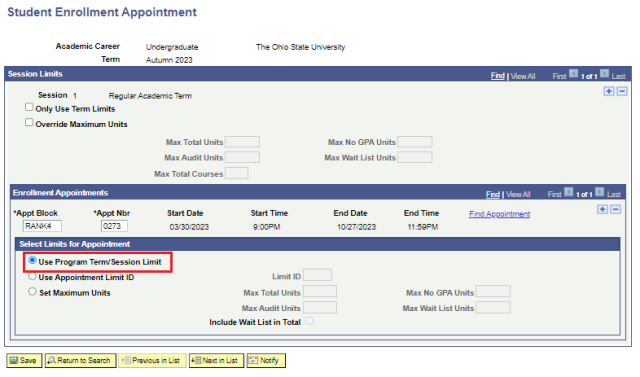Click end date 10/27/2023
This screenshot has height=377, width=640.
coord(356,227)
